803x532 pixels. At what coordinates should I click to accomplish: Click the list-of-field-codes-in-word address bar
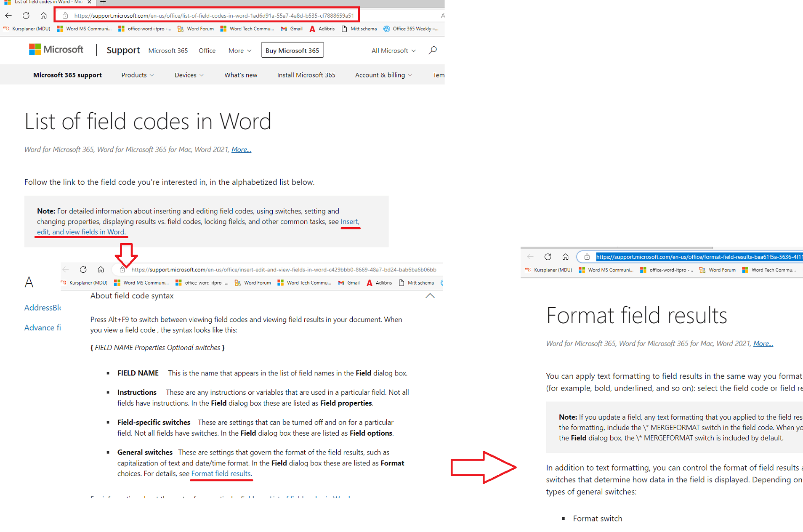214,16
